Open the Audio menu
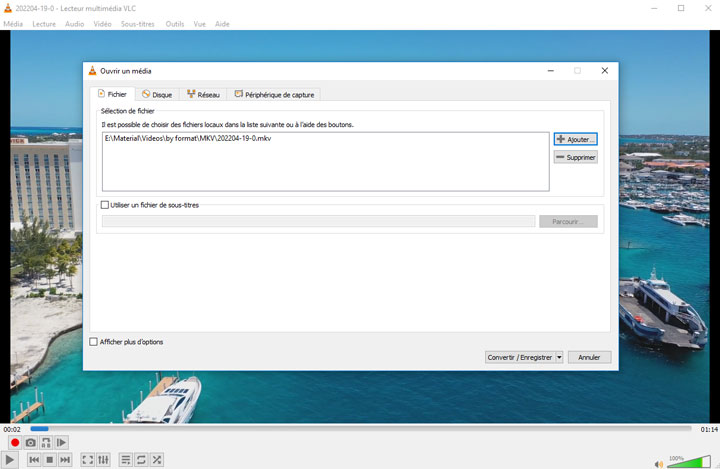 point(74,24)
